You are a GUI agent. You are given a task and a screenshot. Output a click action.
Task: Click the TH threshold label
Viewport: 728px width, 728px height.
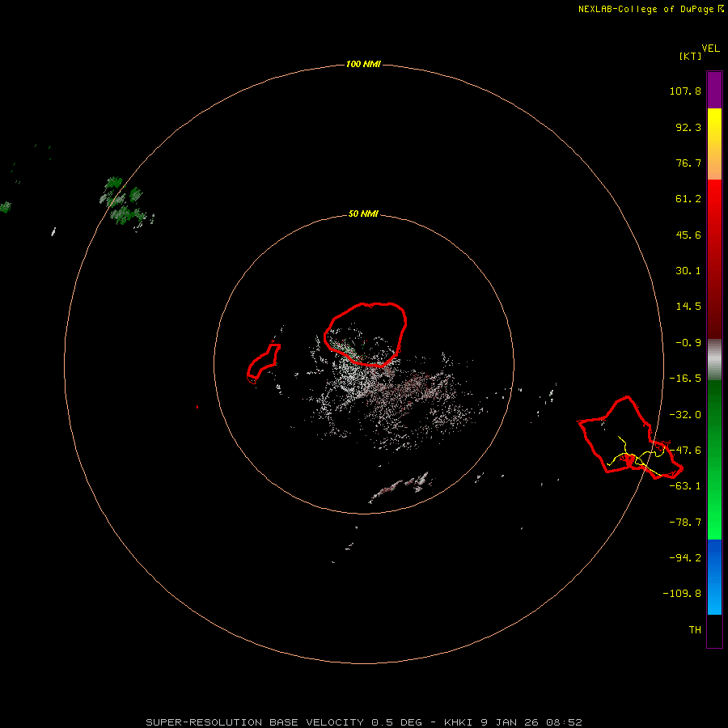click(695, 630)
